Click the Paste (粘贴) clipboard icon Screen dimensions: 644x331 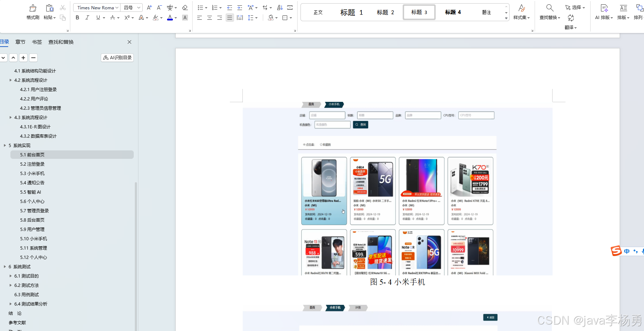point(49,8)
